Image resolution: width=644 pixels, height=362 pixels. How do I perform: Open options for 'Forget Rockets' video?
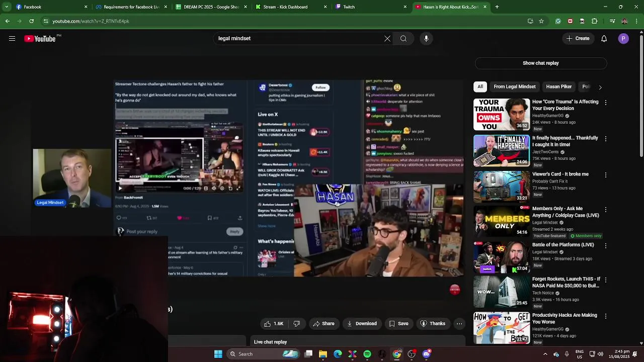coord(606,280)
